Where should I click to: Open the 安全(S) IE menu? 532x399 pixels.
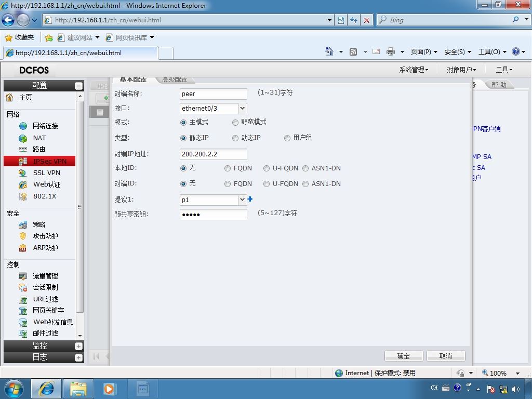458,52
